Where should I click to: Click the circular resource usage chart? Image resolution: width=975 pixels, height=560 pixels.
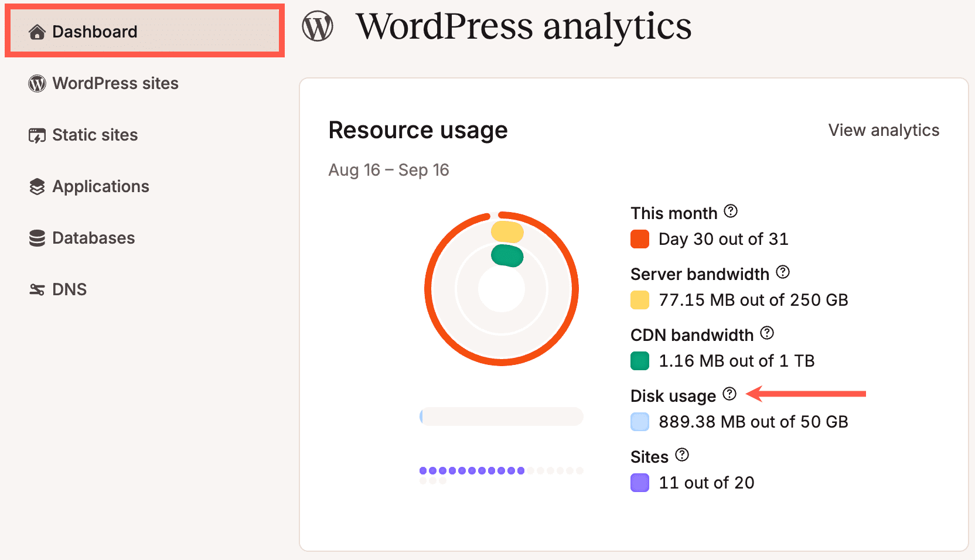502,289
